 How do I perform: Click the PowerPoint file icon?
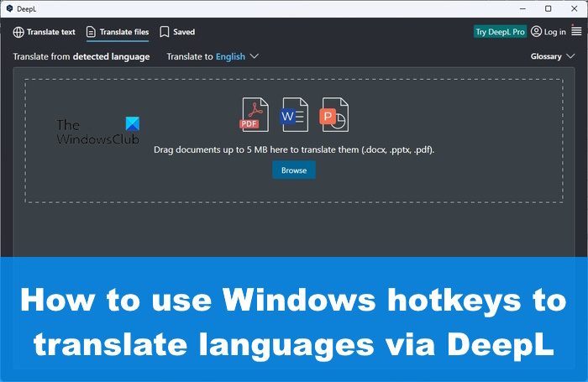pos(333,115)
